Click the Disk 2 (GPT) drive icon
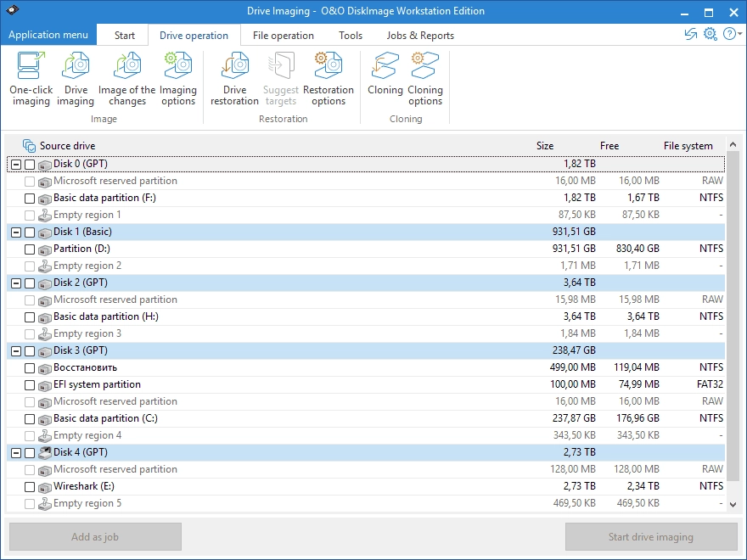The width and height of the screenshot is (747, 560). point(45,283)
